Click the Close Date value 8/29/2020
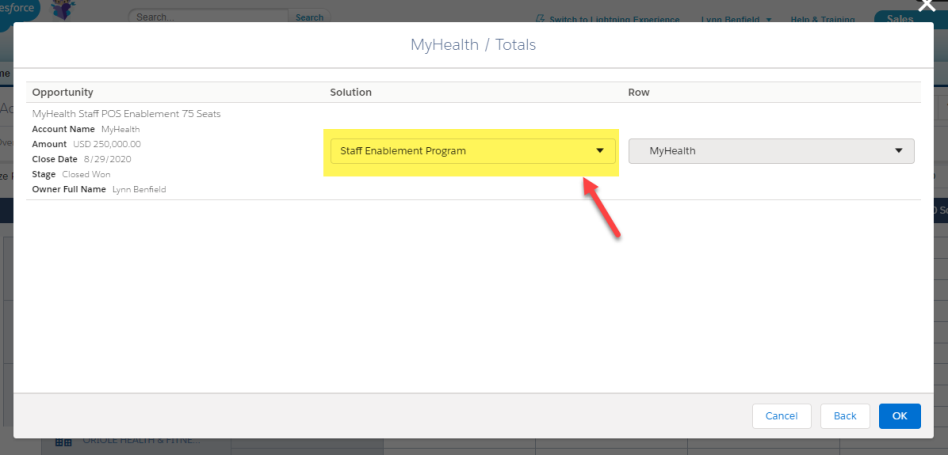Image resolution: width=948 pixels, height=455 pixels. coord(107,160)
